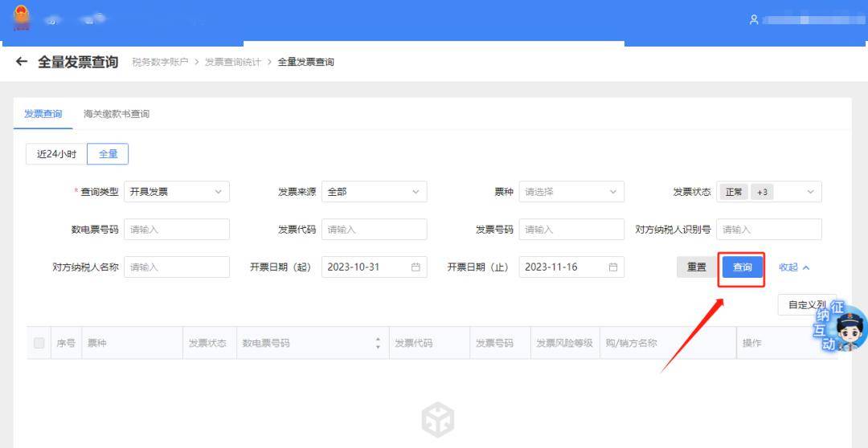868x448 pixels.
Task: Click the tax bureau emblem logo
Action: [x=22, y=18]
